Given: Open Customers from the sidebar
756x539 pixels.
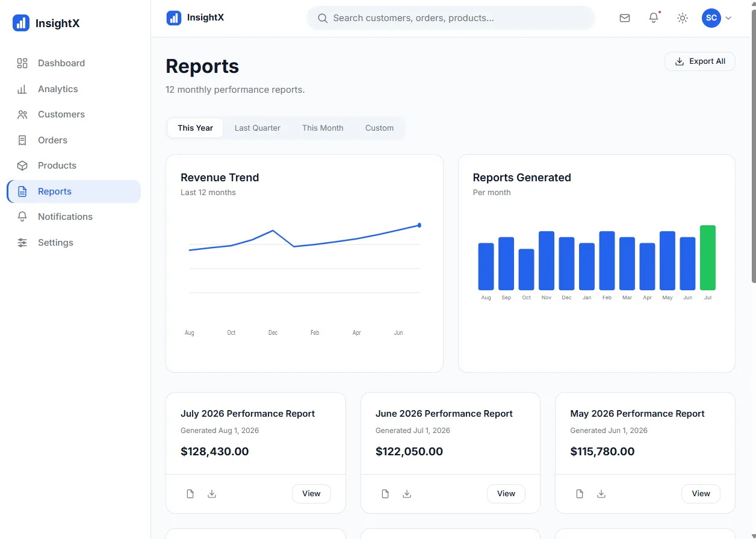Looking at the screenshot, I should click(73, 114).
